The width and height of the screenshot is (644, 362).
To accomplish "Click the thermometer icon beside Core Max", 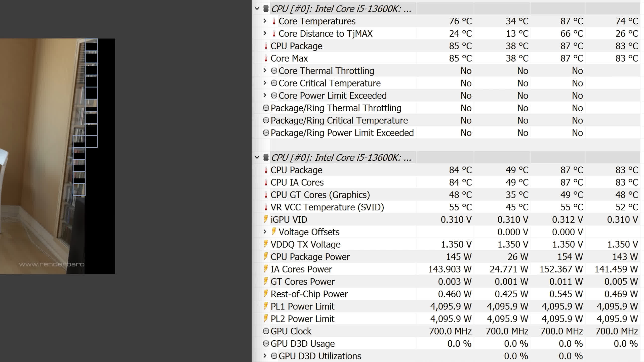I will (266, 59).
